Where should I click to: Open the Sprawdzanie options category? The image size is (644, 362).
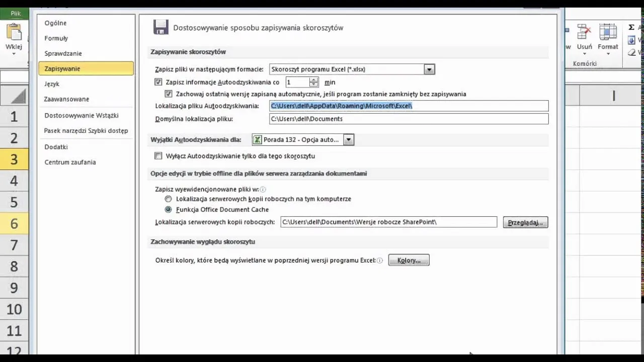[86, 53]
